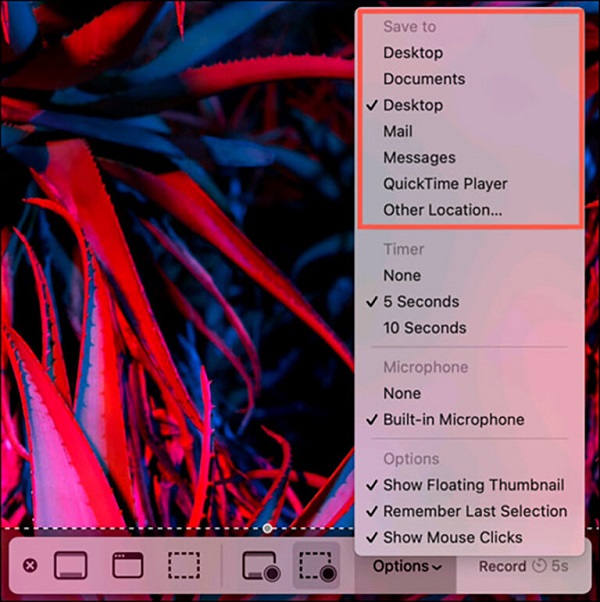The width and height of the screenshot is (600, 602).
Task: Save to Messages
Action: (419, 157)
